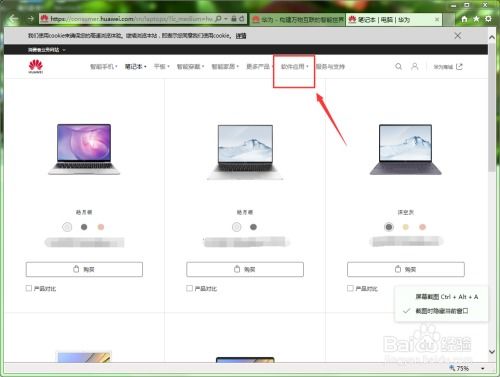Select silver swatch on middle laptop card

coord(237,227)
